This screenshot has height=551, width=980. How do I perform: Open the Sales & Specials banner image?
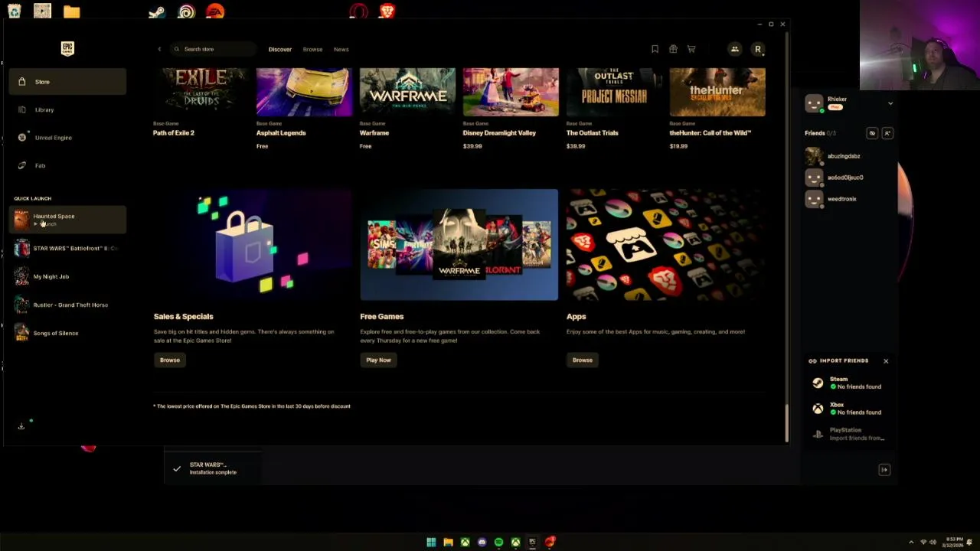[253, 245]
